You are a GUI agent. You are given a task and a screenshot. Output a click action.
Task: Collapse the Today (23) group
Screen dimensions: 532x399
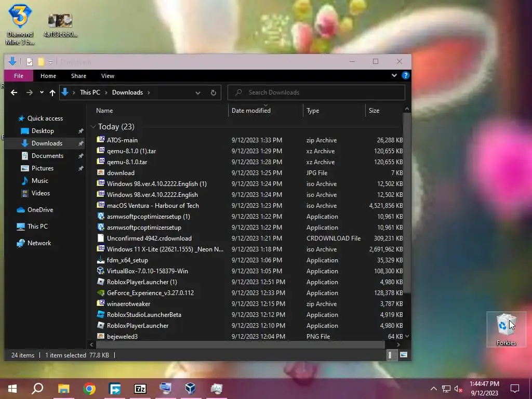[93, 127]
